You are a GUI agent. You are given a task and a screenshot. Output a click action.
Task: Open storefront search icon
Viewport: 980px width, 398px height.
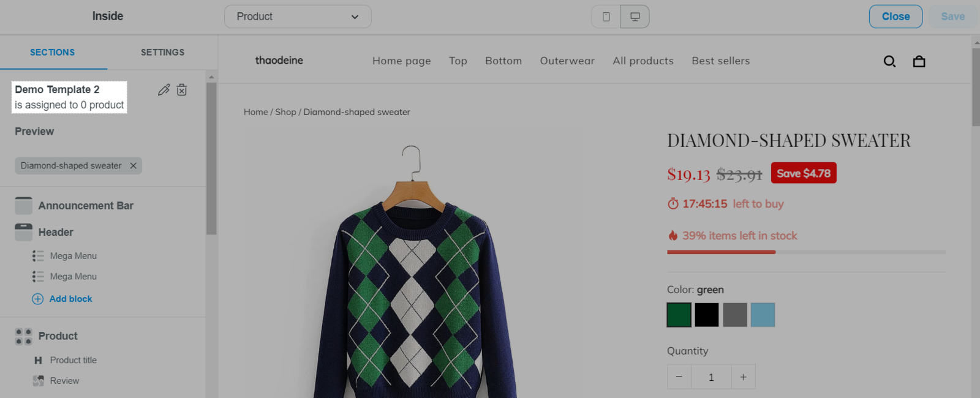[889, 61]
